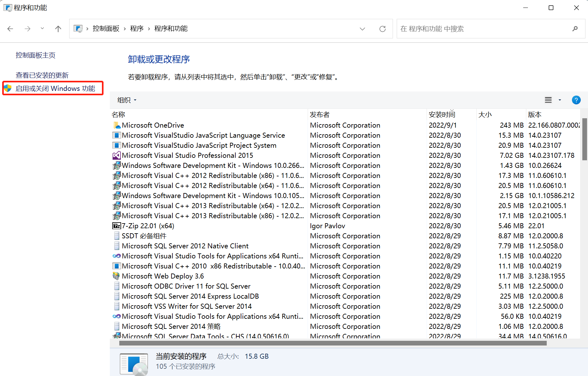Open recent locations dropdown chevron

42,29
